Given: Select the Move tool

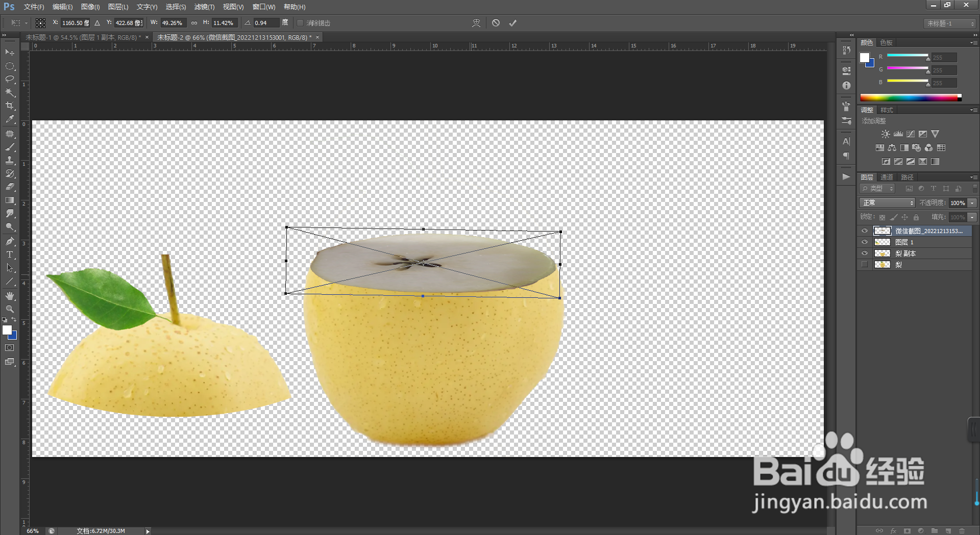Looking at the screenshot, I should (x=10, y=53).
